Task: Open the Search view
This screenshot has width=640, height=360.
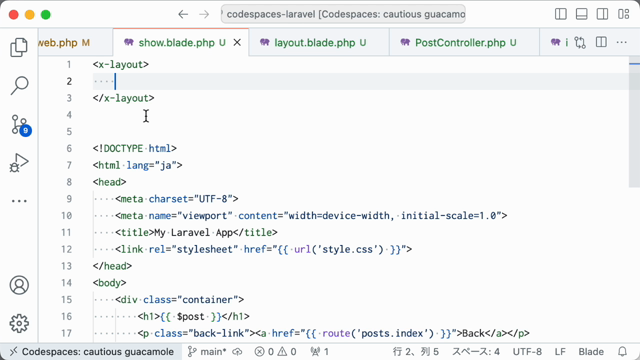Action: click(x=19, y=85)
